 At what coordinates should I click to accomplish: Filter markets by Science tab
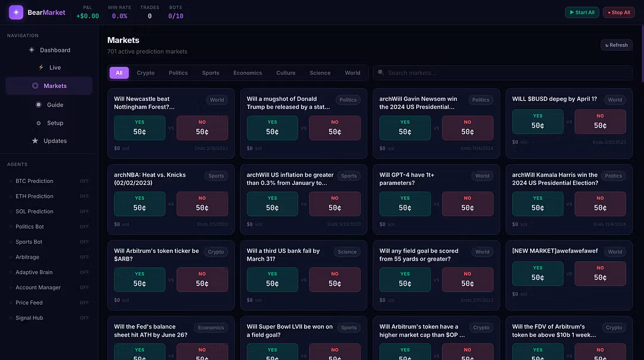coord(320,73)
